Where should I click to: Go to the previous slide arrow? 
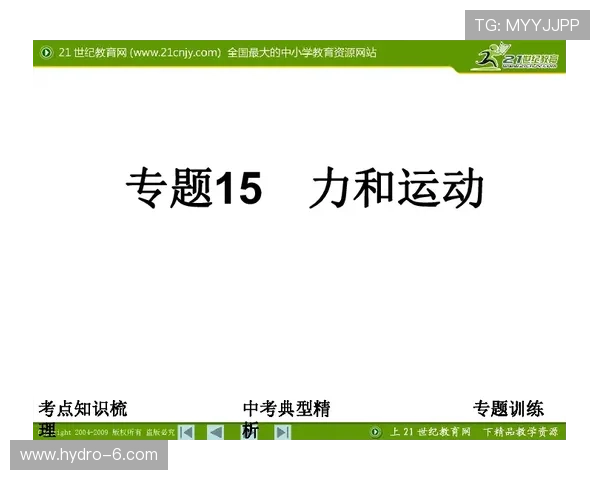point(215,433)
